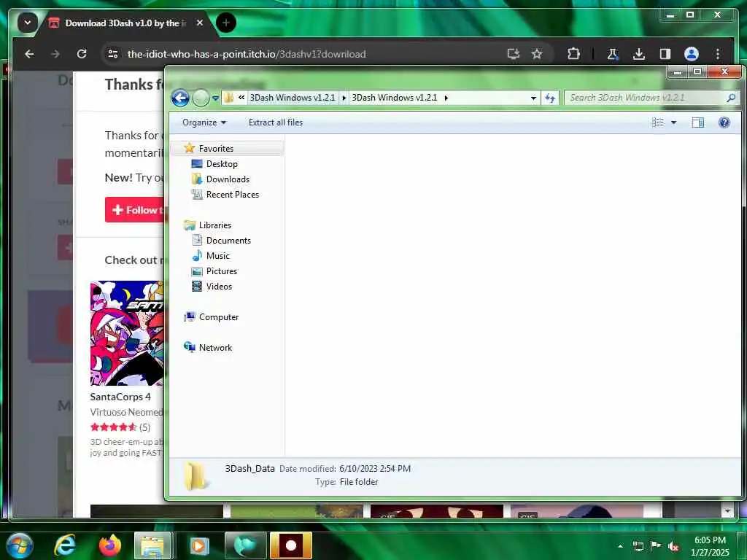The height and width of the screenshot is (560, 747).
Task: Open Pictures library
Action: click(x=222, y=271)
